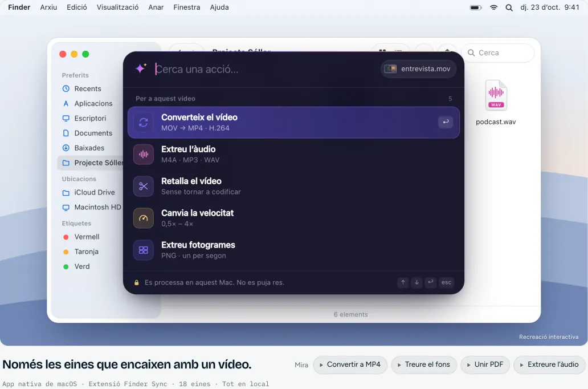The height and width of the screenshot is (389, 588).
Task: Click the battery icon in menu bar
Action: point(476,7)
